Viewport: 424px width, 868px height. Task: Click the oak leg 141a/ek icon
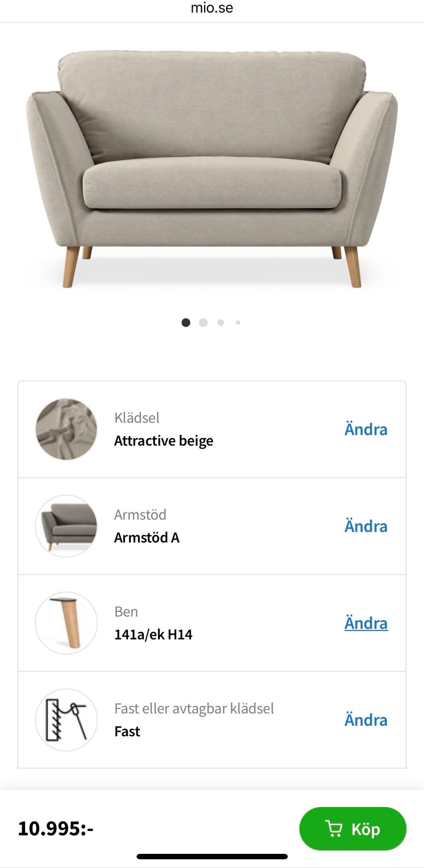tap(66, 623)
